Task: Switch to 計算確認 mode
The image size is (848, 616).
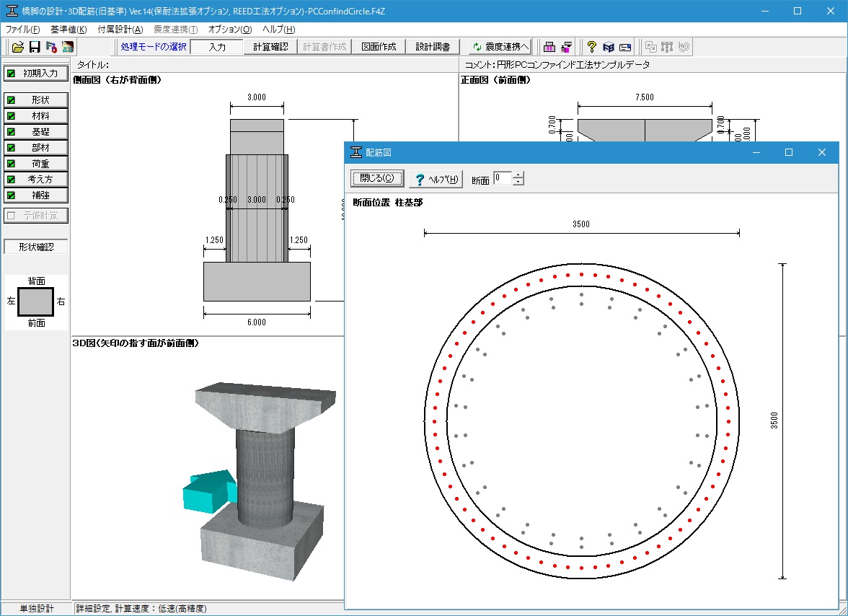Action: pyautogui.click(x=270, y=47)
